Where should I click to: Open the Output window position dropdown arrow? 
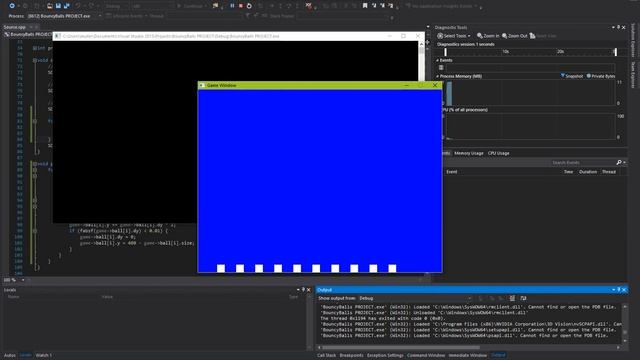[613, 290]
